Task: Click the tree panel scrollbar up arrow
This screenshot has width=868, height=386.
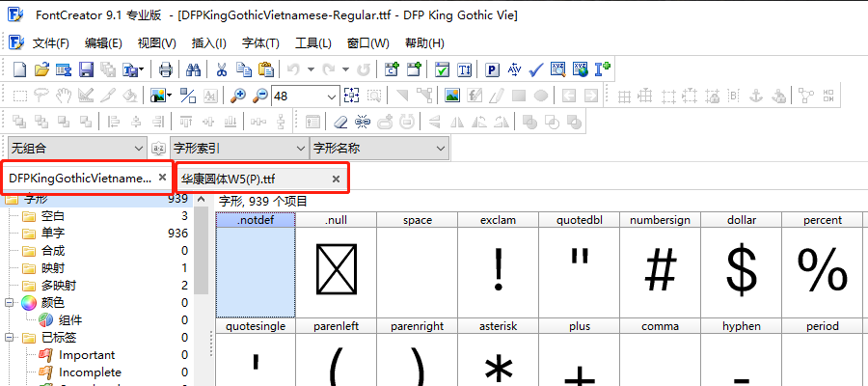Action: (x=202, y=199)
